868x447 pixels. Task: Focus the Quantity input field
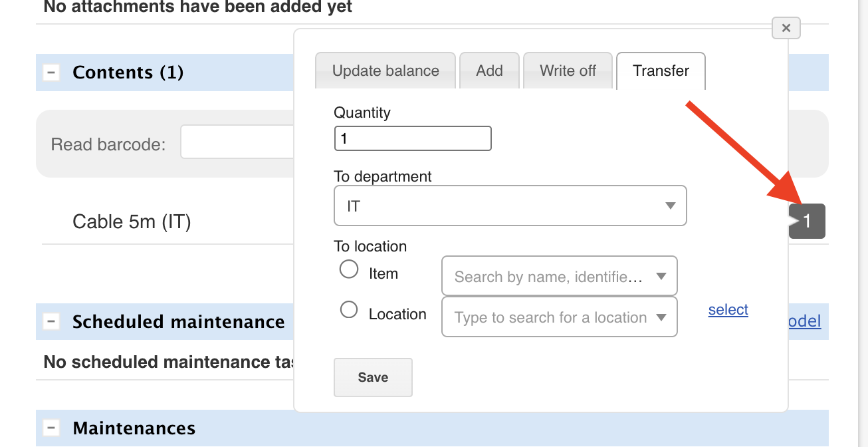pyautogui.click(x=412, y=139)
